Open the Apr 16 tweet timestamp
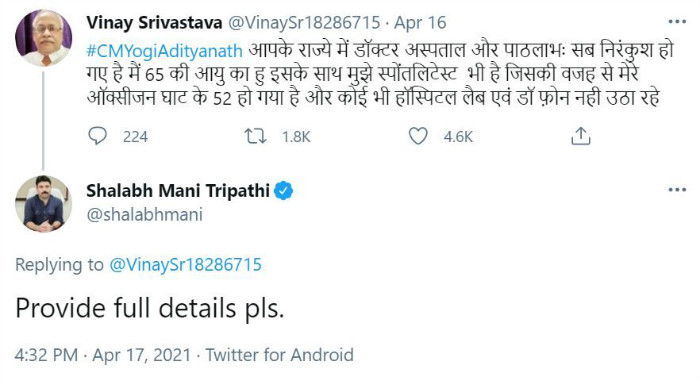 (420, 22)
